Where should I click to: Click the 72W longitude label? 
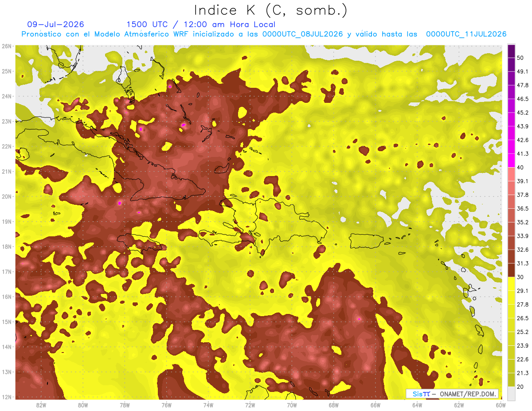(250, 405)
